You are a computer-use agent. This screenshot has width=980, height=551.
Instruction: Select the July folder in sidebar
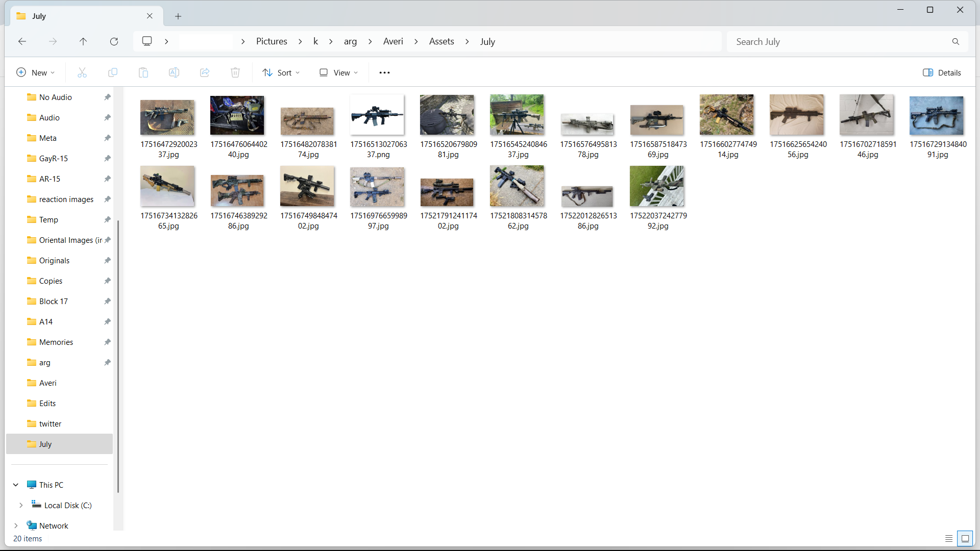pyautogui.click(x=60, y=444)
